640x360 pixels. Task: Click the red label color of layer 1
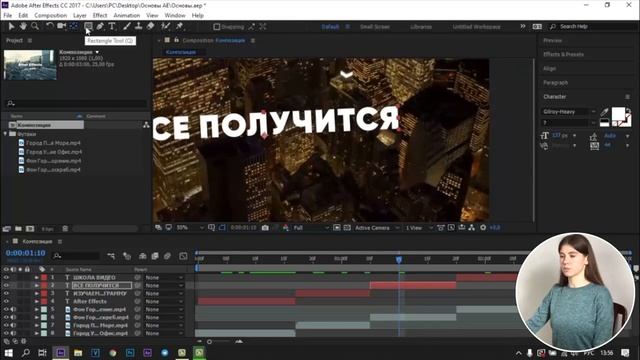click(x=44, y=278)
